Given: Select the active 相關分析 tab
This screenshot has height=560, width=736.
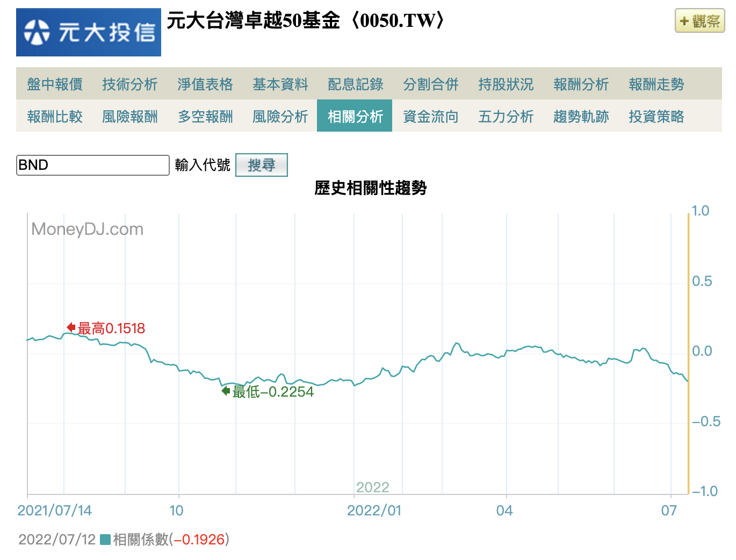Looking at the screenshot, I should [x=355, y=116].
